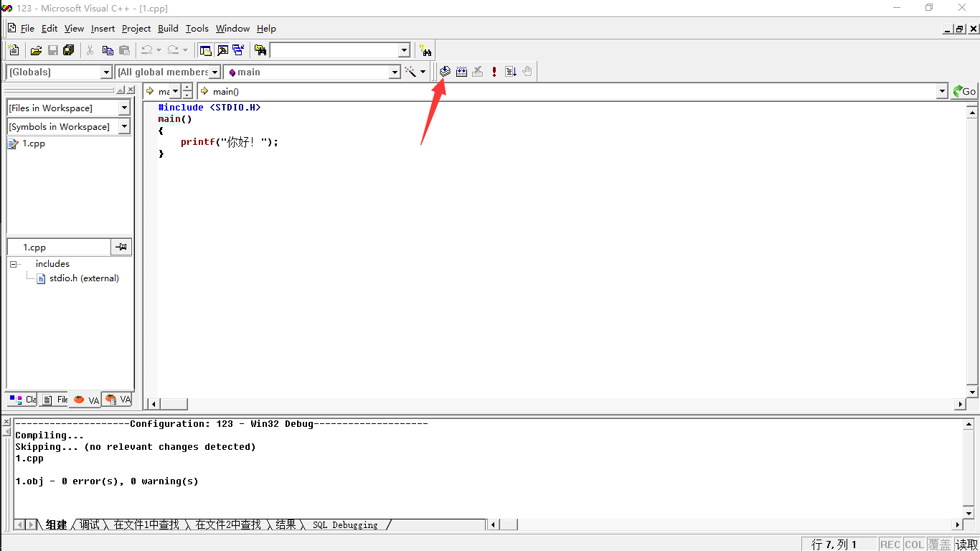
Task: Open the Window menu
Action: [x=232, y=29]
